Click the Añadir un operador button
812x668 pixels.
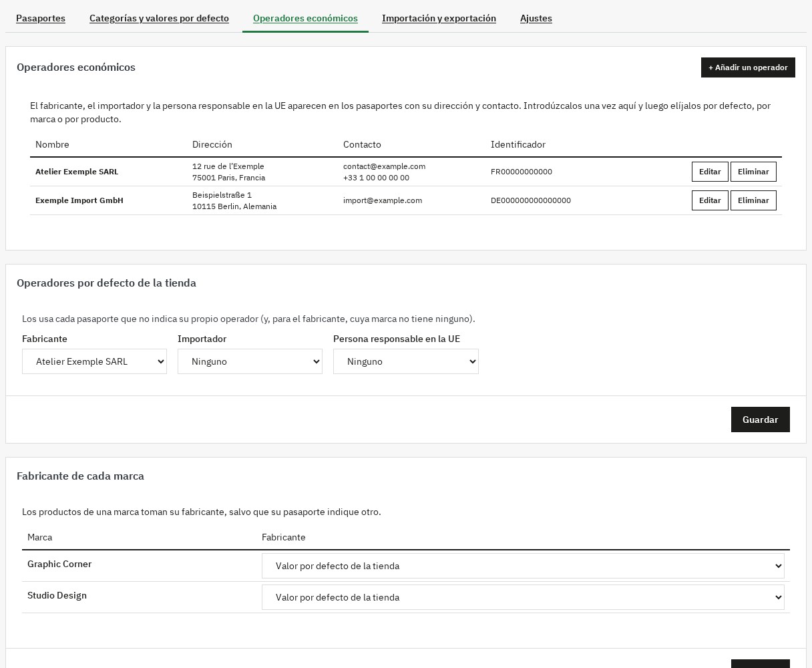coord(748,67)
